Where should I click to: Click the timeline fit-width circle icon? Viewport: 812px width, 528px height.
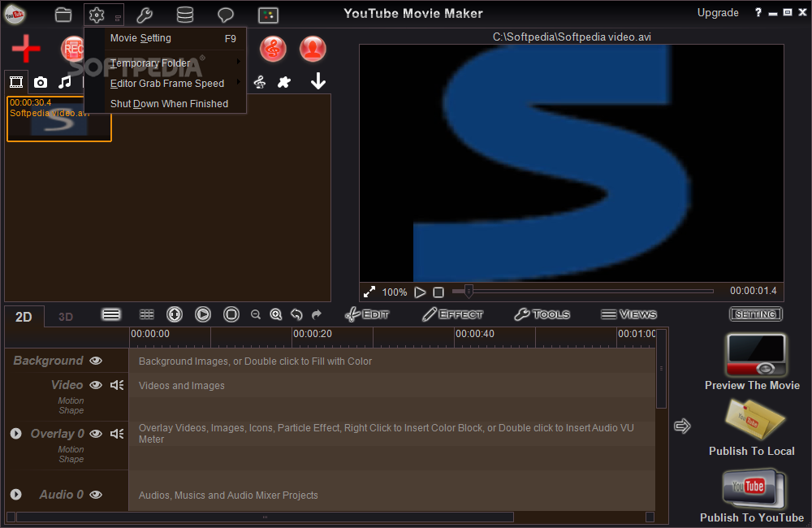(x=175, y=314)
